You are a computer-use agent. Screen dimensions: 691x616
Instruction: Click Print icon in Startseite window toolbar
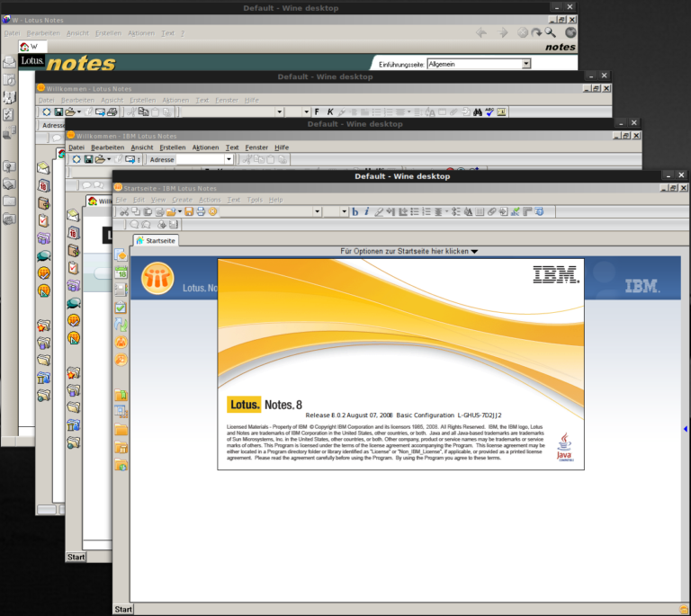201,212
